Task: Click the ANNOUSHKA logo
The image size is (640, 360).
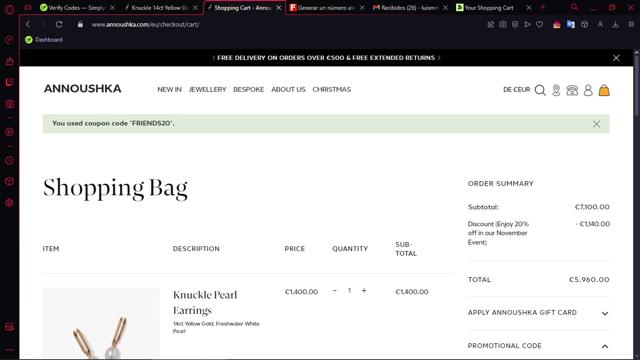Action: tap(82, 89)
